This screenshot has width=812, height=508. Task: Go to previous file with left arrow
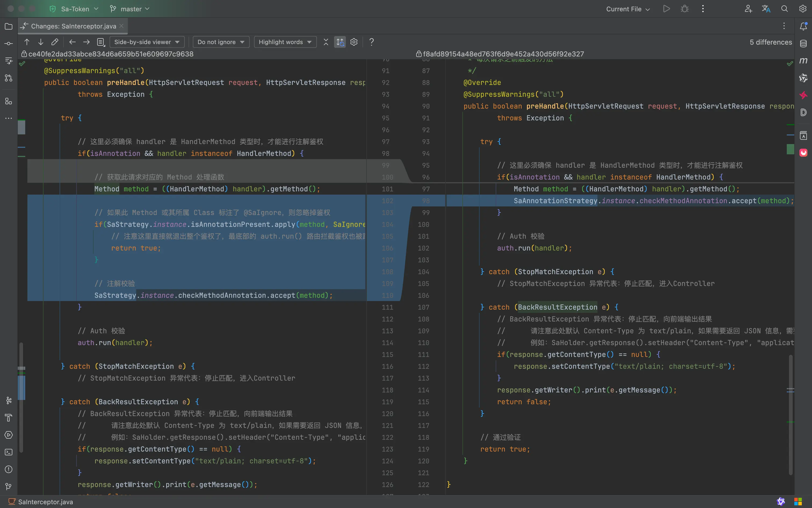[72, 42]
